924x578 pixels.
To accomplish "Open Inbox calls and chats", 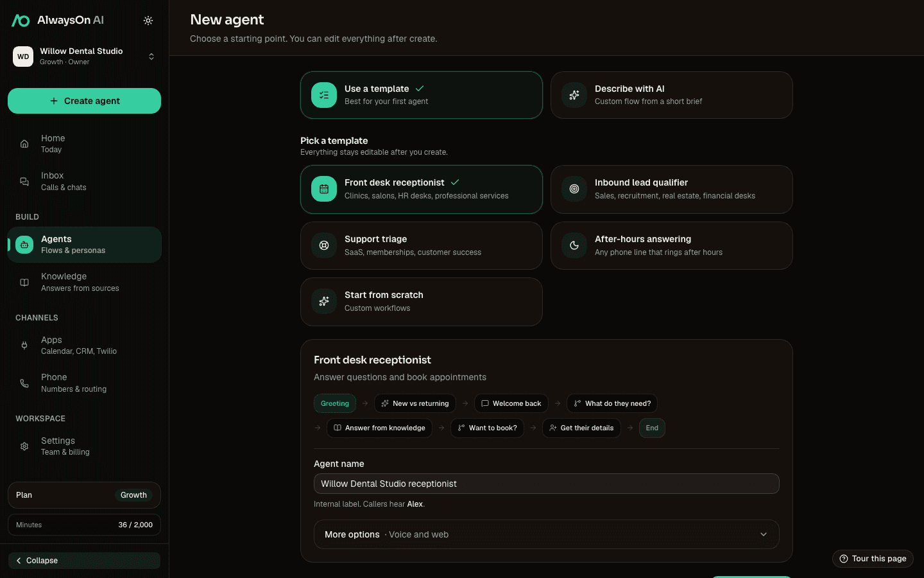I will click(84, 181).
